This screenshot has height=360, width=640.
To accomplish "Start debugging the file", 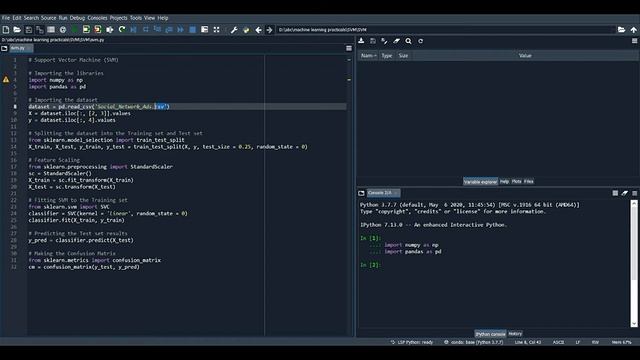I will pyautogui.click(x=133, y=29).
